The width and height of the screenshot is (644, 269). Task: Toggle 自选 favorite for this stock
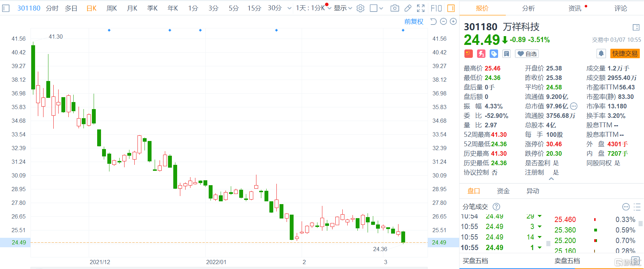tap(527, 54)
